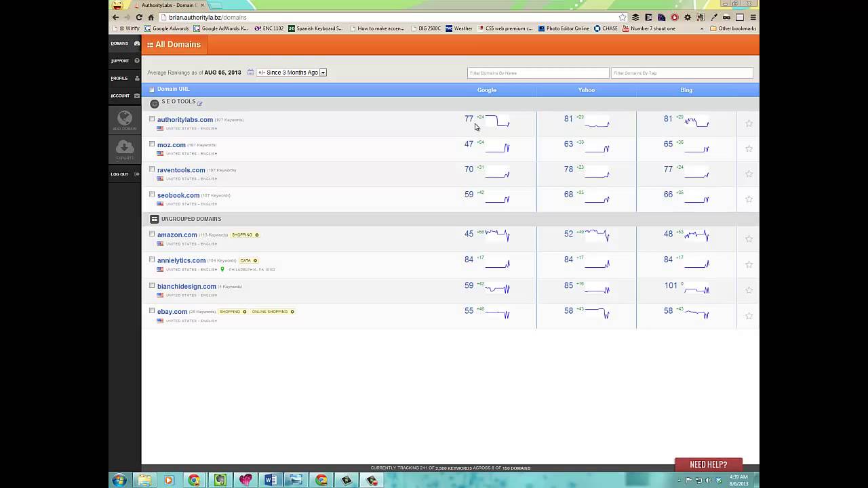This screenshot has width=868, height=488.
Task: Click the Buffer stack extension icon
Action: pos(635,17)
